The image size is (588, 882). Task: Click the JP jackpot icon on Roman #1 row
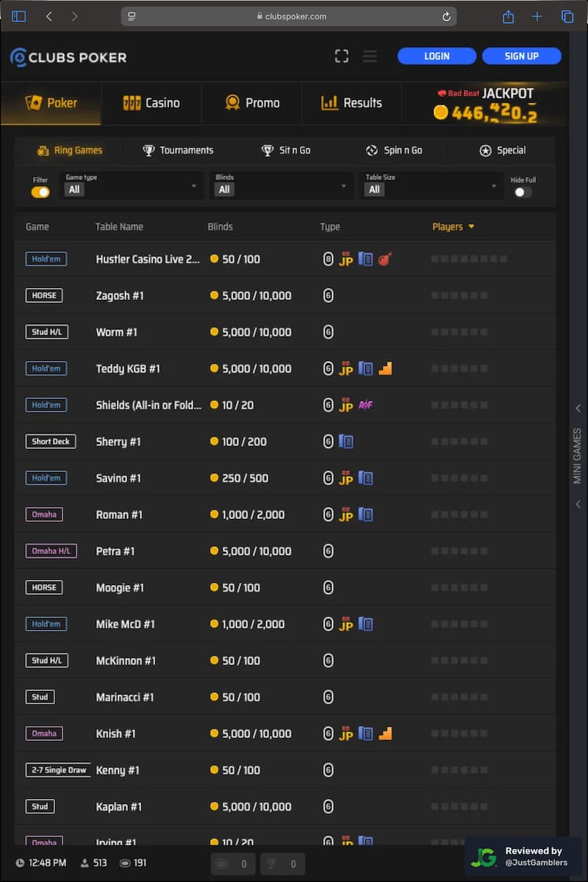click(345, 514)
